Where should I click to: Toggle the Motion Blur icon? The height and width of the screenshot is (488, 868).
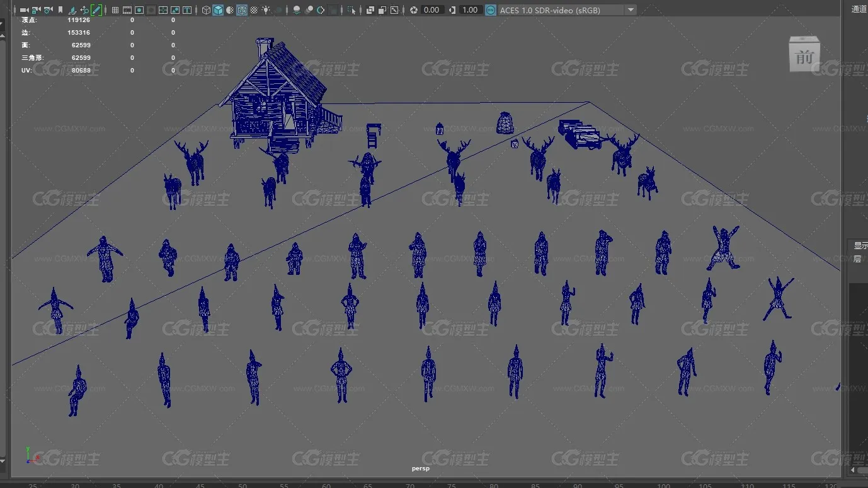(309, 10)
